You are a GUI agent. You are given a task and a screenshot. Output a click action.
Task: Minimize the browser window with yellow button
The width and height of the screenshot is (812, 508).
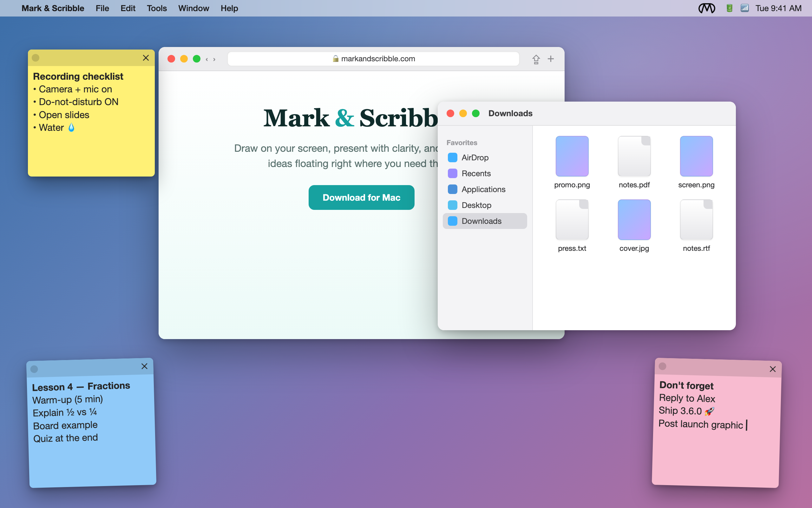tap(184, 59)
